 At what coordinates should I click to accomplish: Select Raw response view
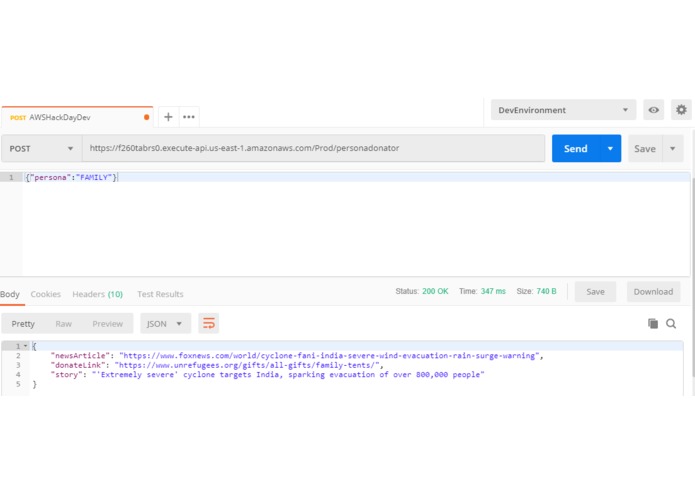tap(63, 324)
